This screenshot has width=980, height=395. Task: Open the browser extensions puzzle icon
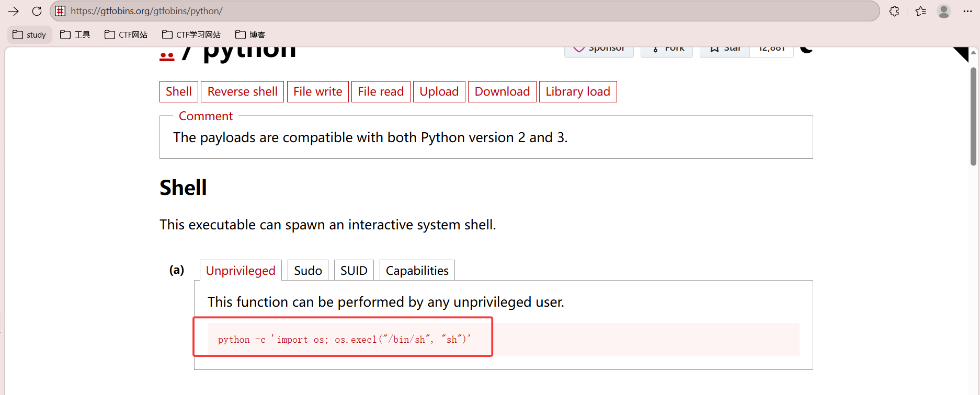tap(894, 11)
